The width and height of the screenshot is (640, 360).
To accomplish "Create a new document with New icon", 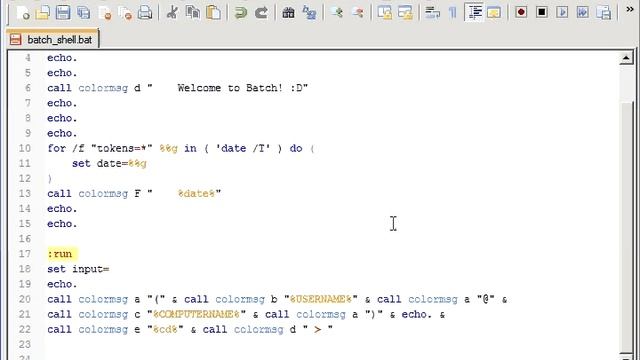I will (x=23, y=13).
